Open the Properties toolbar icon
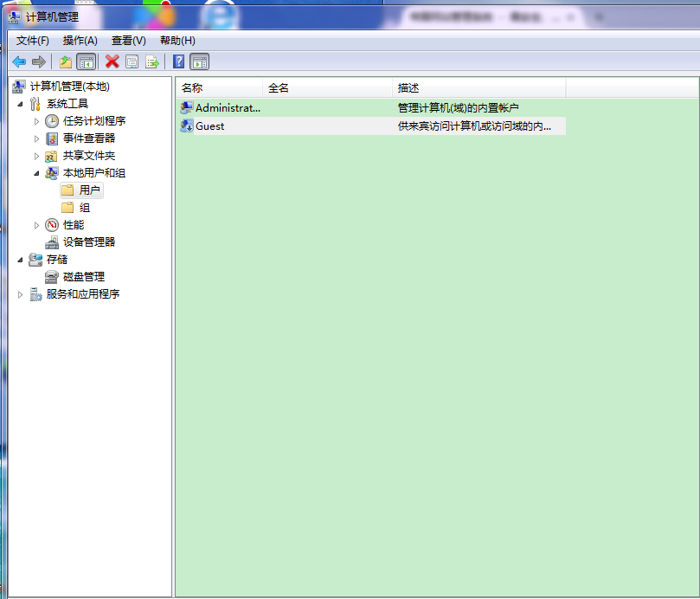 pyautogui.click(x=132, y=61)
